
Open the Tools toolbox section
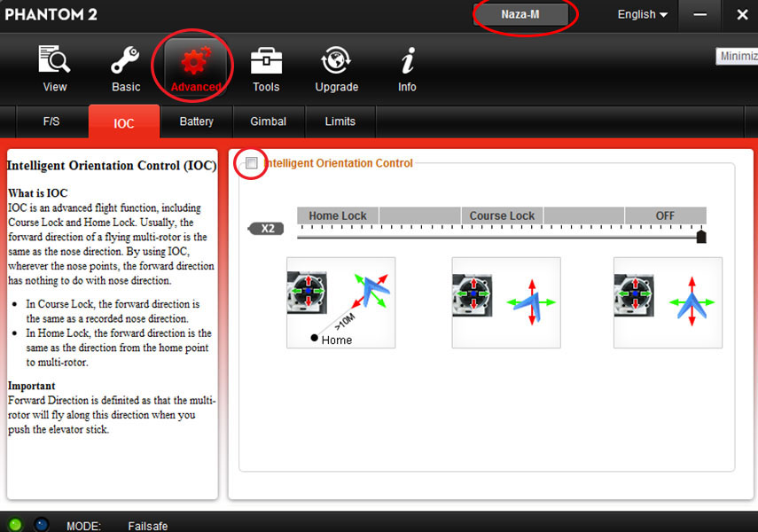[266, 68]
